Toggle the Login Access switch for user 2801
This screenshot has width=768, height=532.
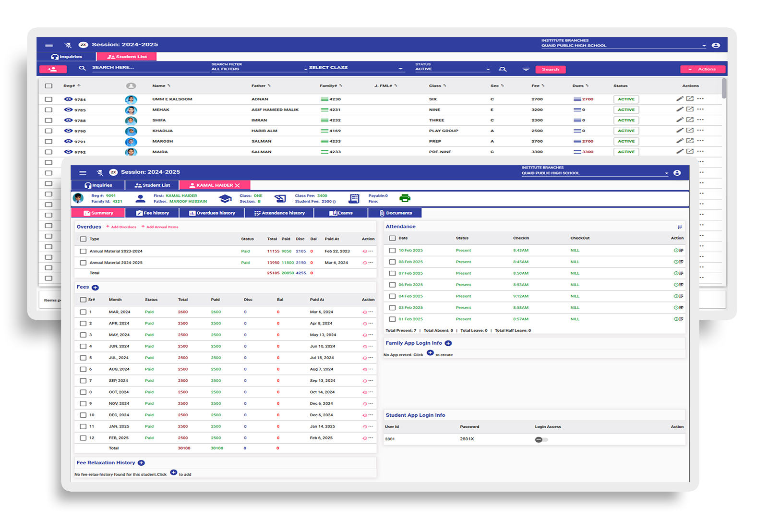pos(541,439)
